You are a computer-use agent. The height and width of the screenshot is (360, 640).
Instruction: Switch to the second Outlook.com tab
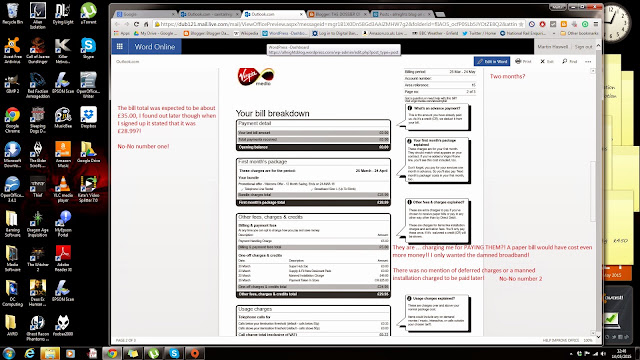(273, 14)
